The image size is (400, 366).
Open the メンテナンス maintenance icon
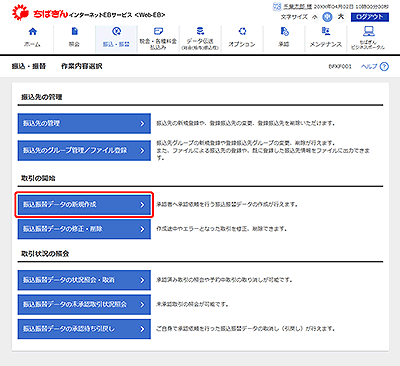[326, 32]
